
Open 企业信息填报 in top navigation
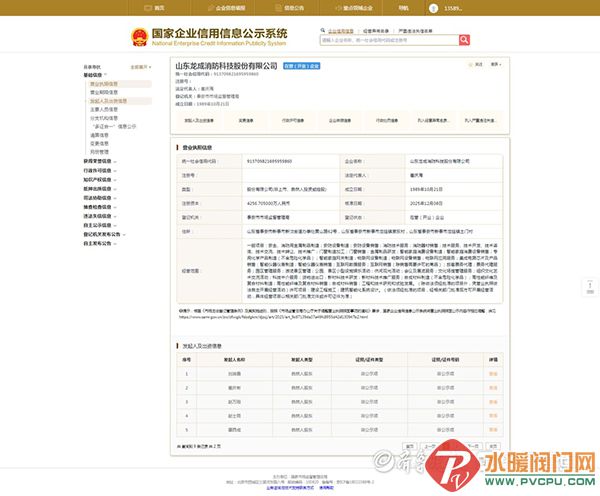(227, 8)
